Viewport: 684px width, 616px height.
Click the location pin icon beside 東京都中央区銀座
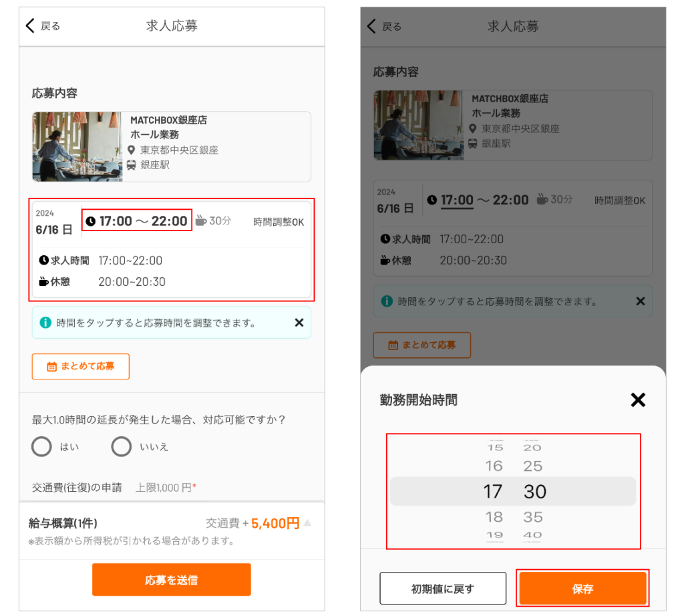[131, 150]
